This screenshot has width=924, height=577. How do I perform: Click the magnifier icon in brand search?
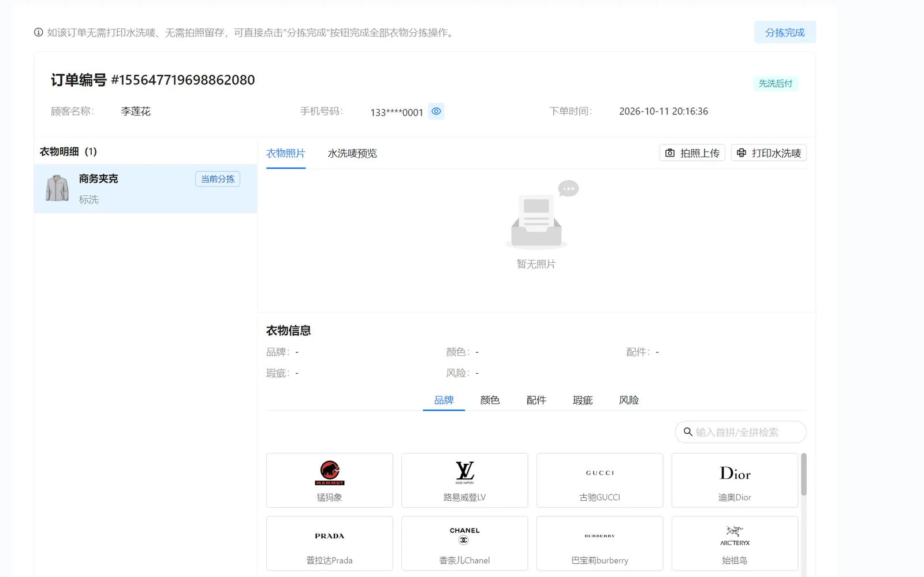(x=688, y=431)
